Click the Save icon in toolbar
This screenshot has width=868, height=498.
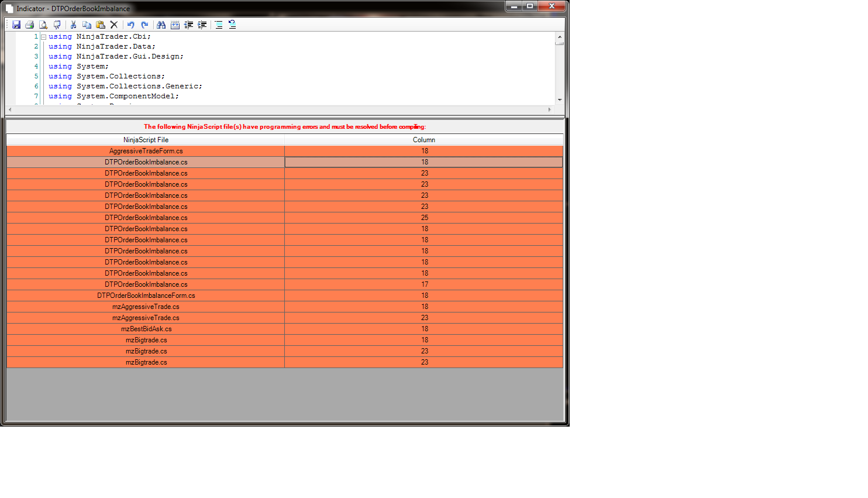[x=16, y=25]
